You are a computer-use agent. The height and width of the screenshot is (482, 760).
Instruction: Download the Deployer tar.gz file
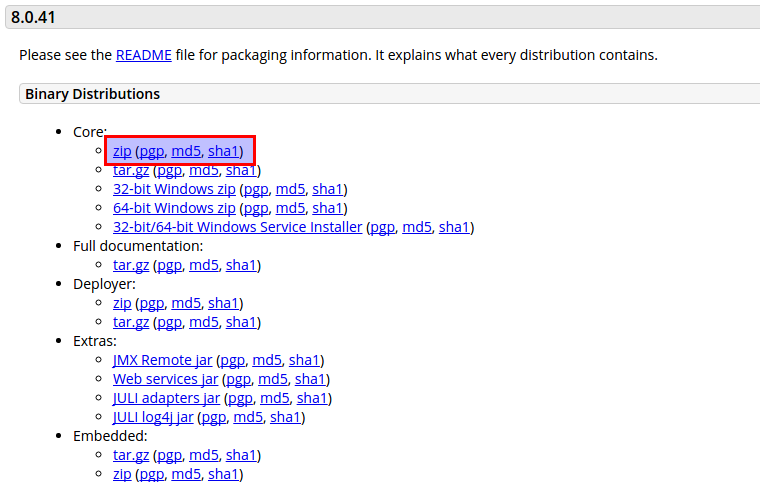coord(131,322)
